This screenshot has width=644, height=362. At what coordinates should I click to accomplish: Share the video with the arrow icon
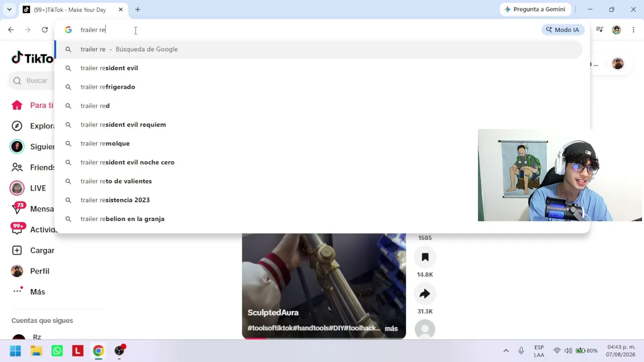[x=425, y=294]
